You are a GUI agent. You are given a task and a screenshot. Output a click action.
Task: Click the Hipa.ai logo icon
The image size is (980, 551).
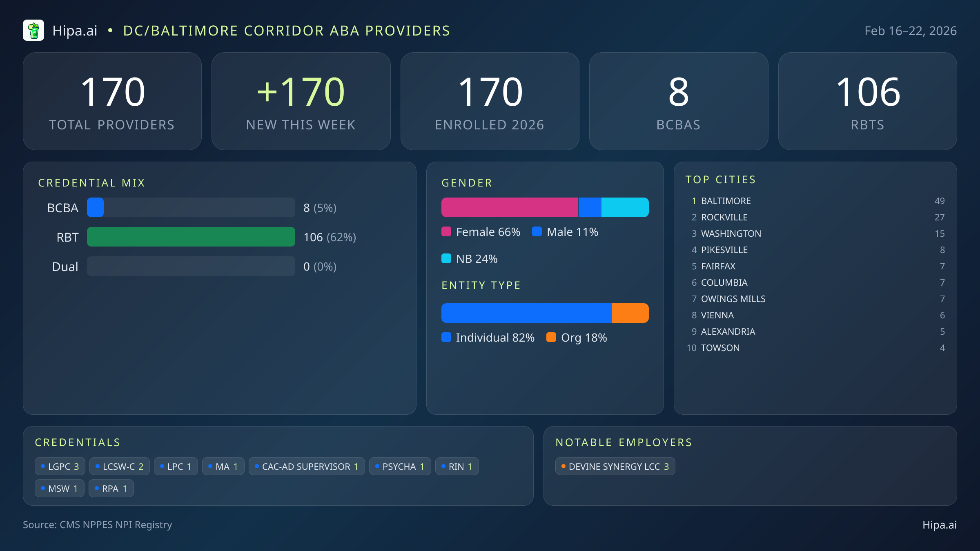coord(33,30)
